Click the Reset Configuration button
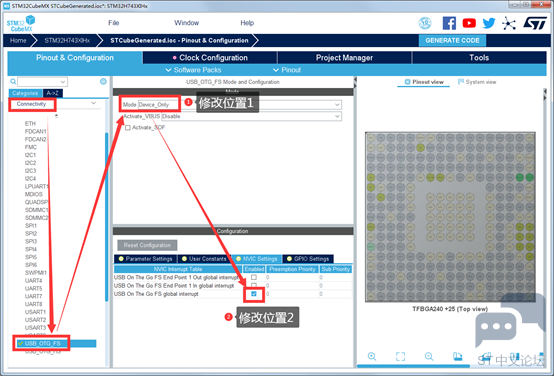 coord(147,245)
